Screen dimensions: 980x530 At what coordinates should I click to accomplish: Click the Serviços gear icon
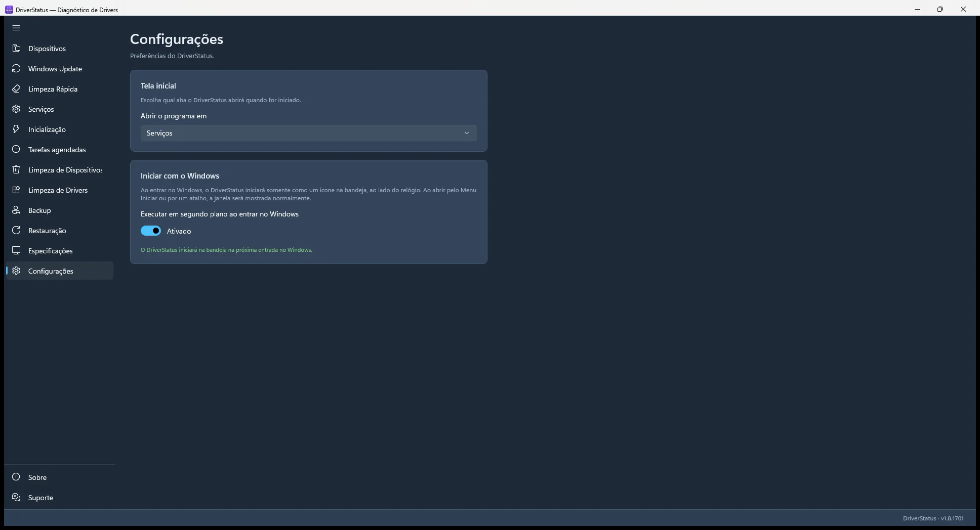[x=16, y=109]
